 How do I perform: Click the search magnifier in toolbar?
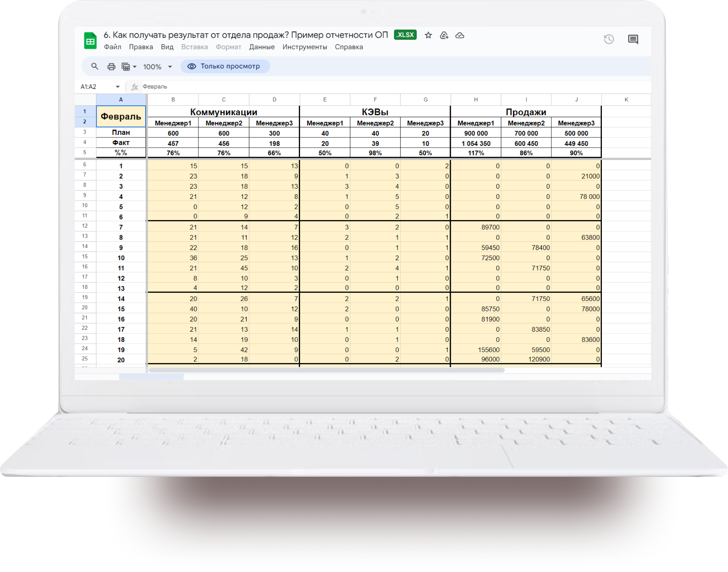(x=95, y=66)
